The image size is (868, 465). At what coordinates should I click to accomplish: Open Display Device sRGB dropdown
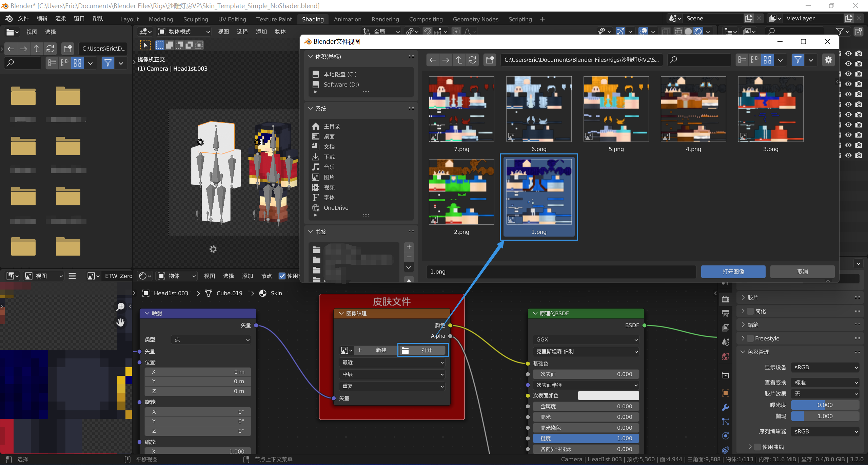(x=825, y=367)
